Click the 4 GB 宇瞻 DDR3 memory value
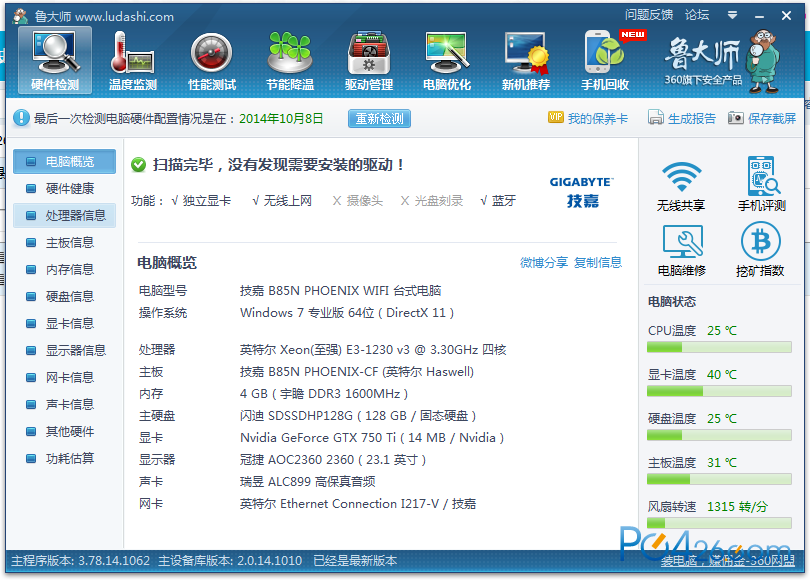The width and height of the screenshot is (810, 580). click(x=324, y=394)
